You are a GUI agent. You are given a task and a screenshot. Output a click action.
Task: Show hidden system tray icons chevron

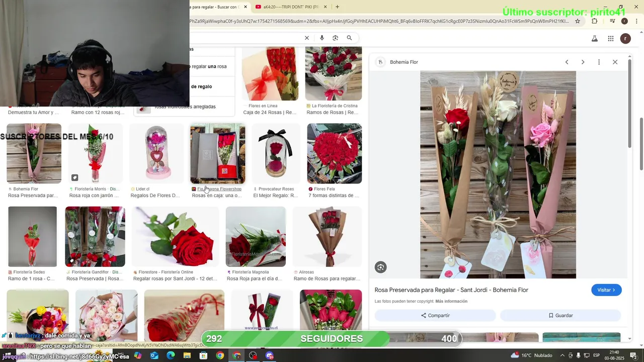[x=562, y=355]
